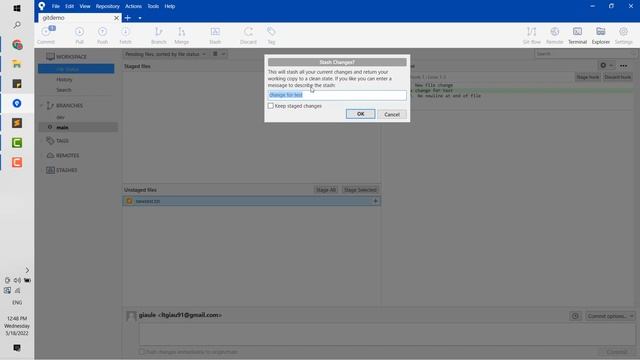Open the Actions menu

(x=133, y=6)
